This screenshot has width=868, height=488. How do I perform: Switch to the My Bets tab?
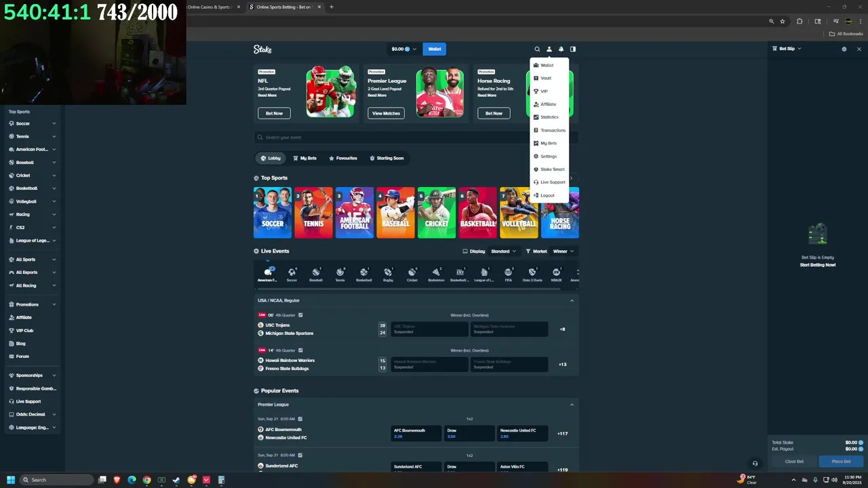(x=304, y=158)
